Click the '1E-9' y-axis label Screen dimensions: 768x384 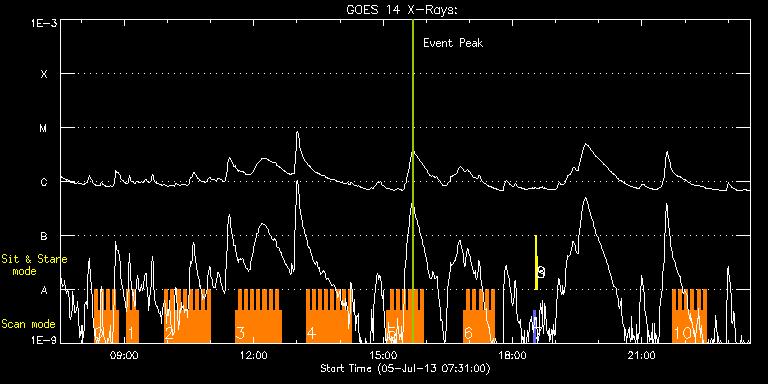(44, 339)
